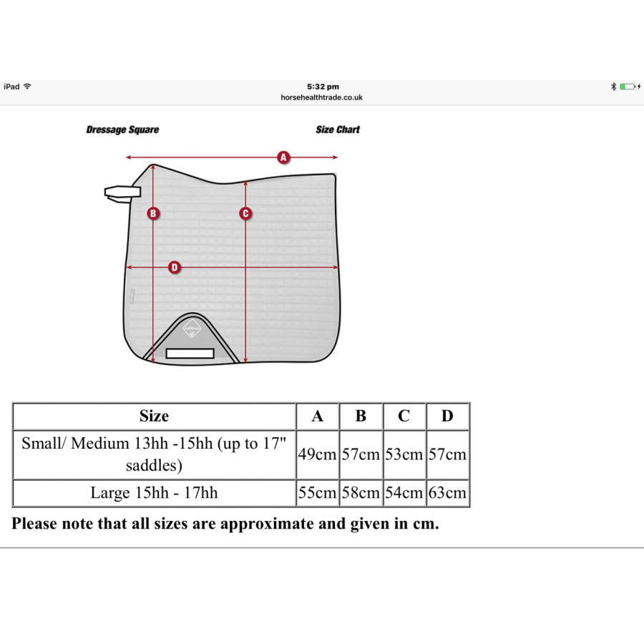Click the 63cm measurement cell
This screenshot has width=644, height=644.
447,493
